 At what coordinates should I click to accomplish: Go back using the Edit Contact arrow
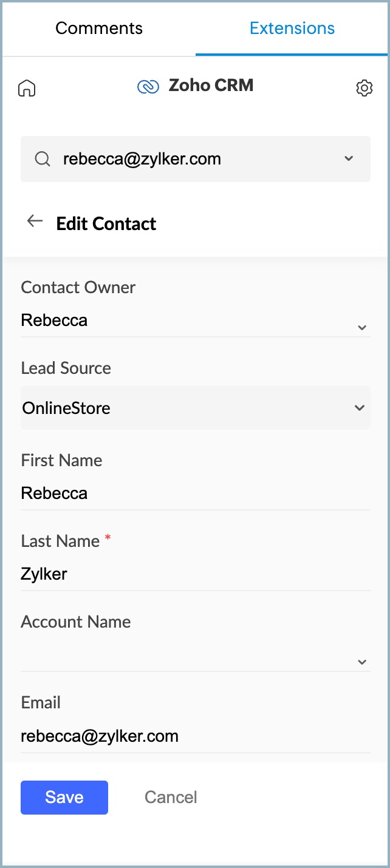point(35,222)
